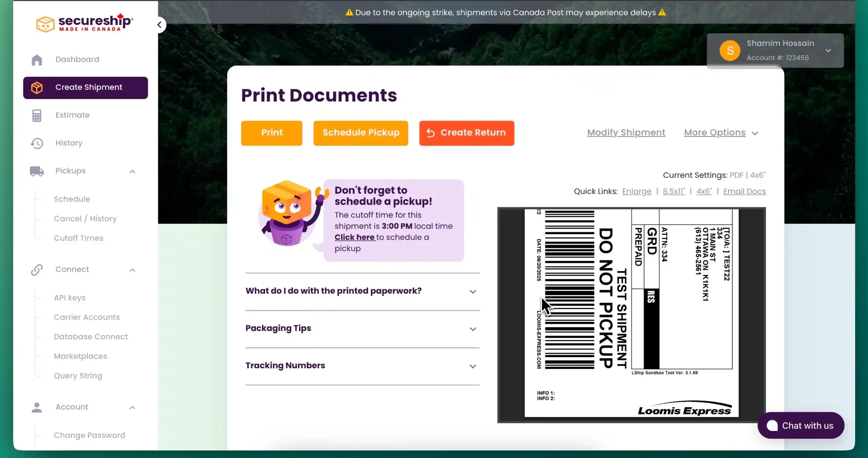Open the Chat with us bubble
The height and width of the screenshot is (458, 868).
(801, 425)
